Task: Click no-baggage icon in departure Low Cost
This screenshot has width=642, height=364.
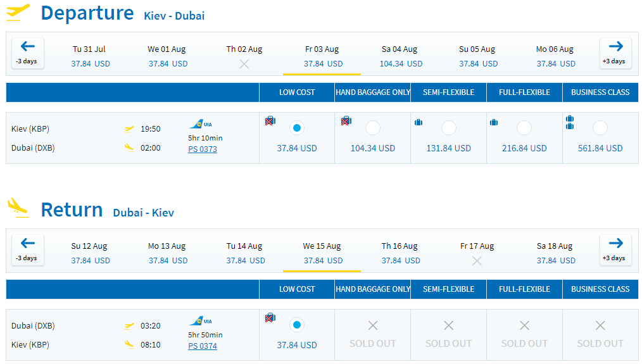Action: click(270, 121)
